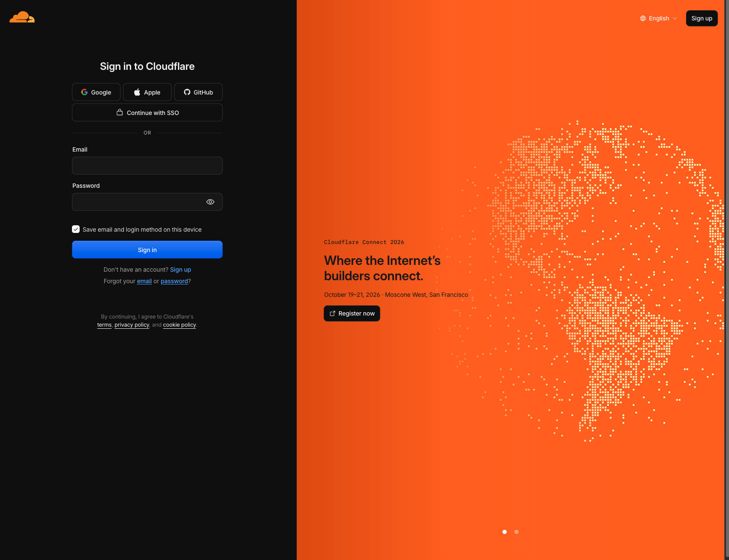
Task: Select the first carousel dot
Action: 505,532
